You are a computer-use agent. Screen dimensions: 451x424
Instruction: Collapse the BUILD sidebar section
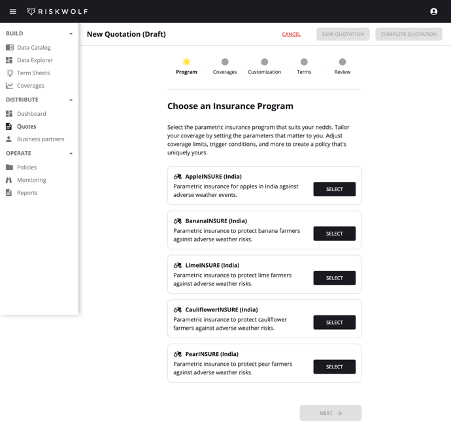coord(71,34)
